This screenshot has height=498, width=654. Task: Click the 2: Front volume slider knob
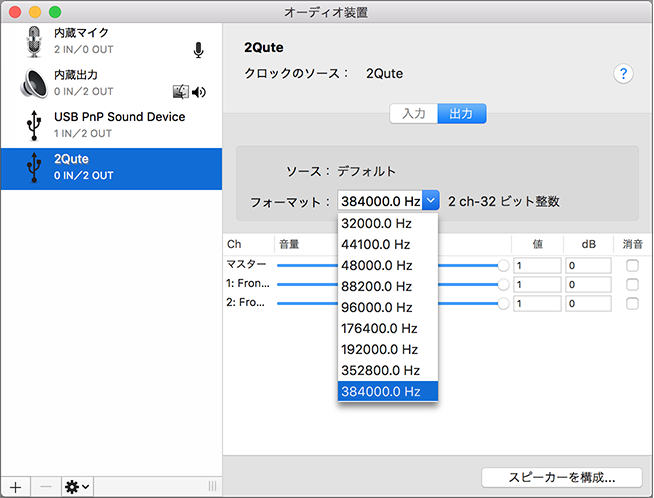(x=503, y=304)
